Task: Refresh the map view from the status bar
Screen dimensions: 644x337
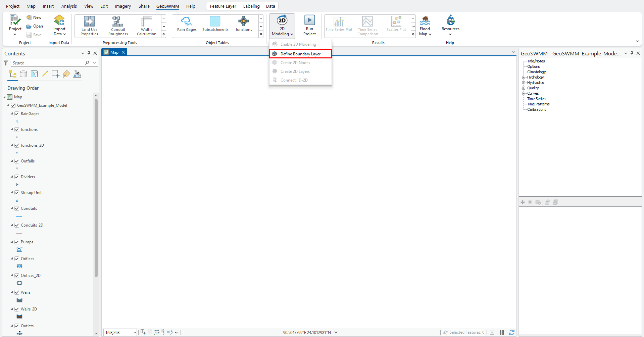Action: pyautogui.click(x=512, y=332)
